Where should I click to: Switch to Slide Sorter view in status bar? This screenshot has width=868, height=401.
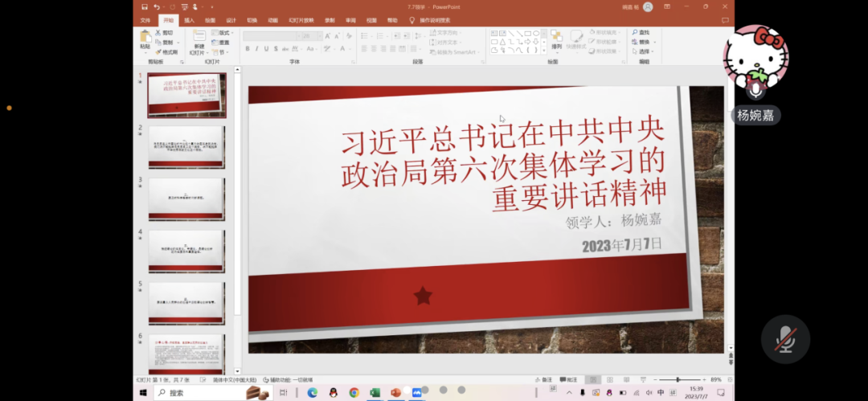tap(609, 380)
